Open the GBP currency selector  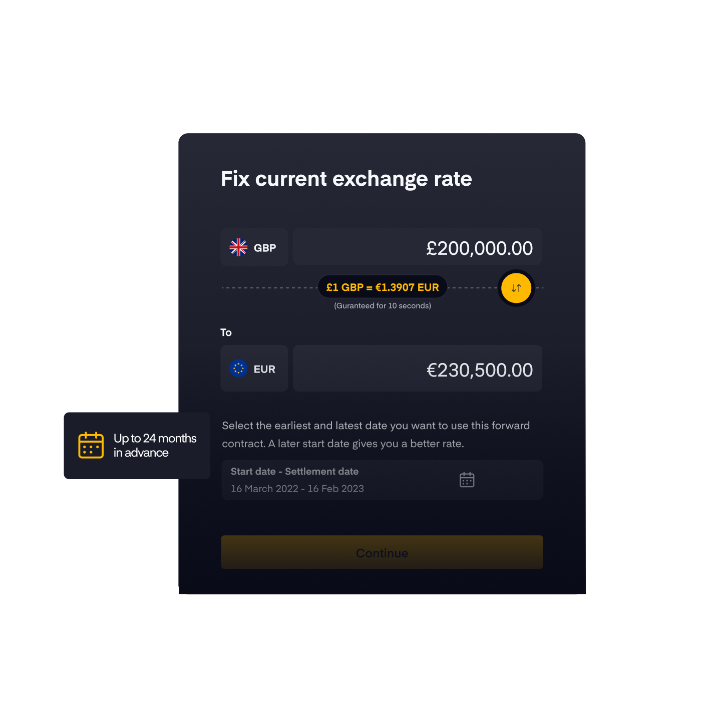254,247
